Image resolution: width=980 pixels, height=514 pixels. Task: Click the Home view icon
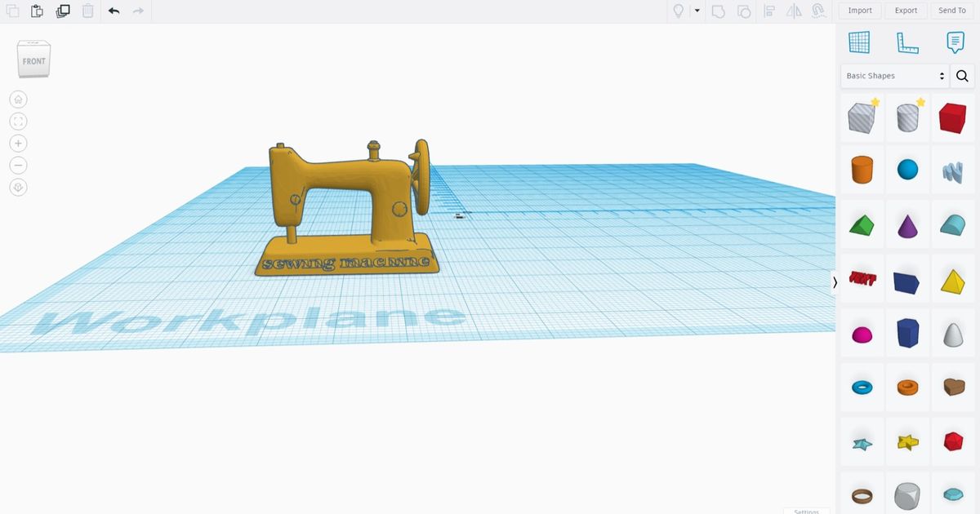pyautogui.click(x=18, y=99)
